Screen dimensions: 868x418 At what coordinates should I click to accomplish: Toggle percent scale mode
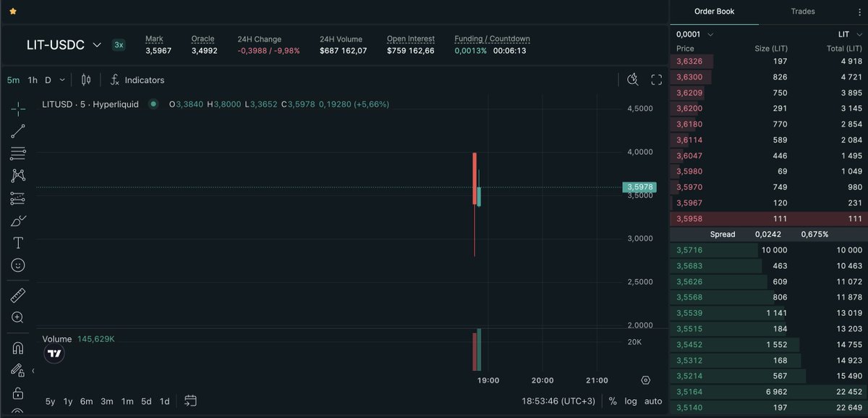613,401
